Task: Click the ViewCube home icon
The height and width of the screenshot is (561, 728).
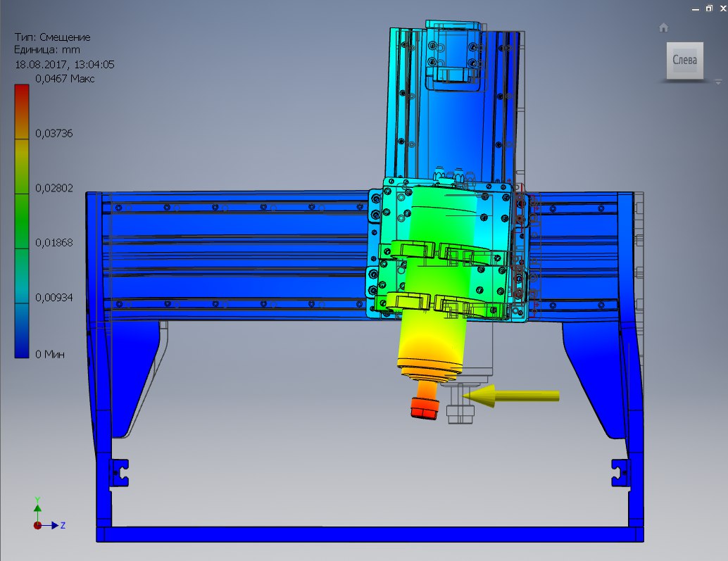Action: click(663, 28)
